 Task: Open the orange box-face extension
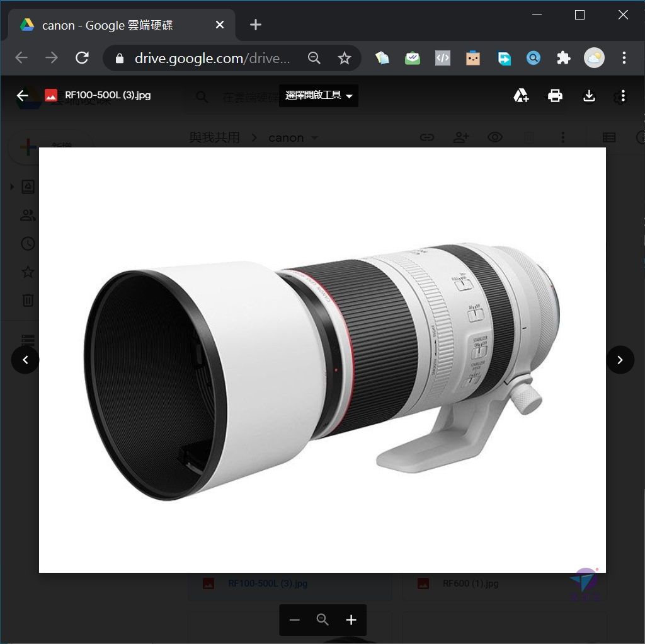coord(473,58)
